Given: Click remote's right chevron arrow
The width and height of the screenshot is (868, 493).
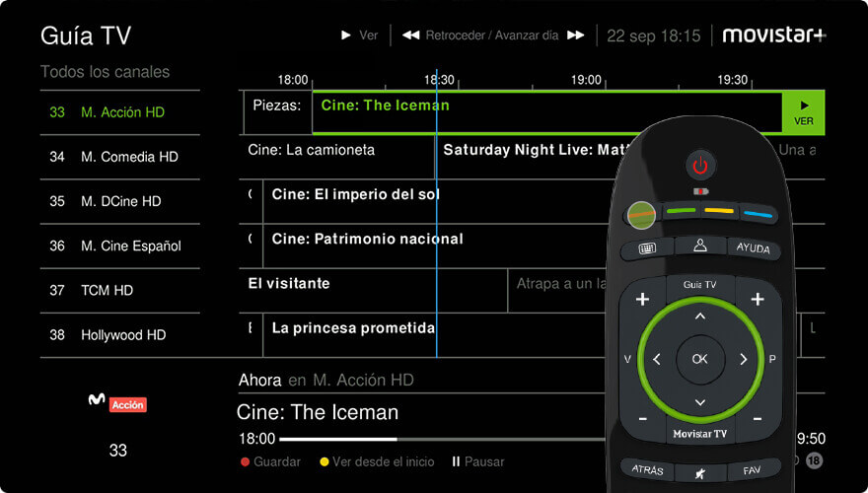Looking at the screenshot, I should tap(744, 359).
